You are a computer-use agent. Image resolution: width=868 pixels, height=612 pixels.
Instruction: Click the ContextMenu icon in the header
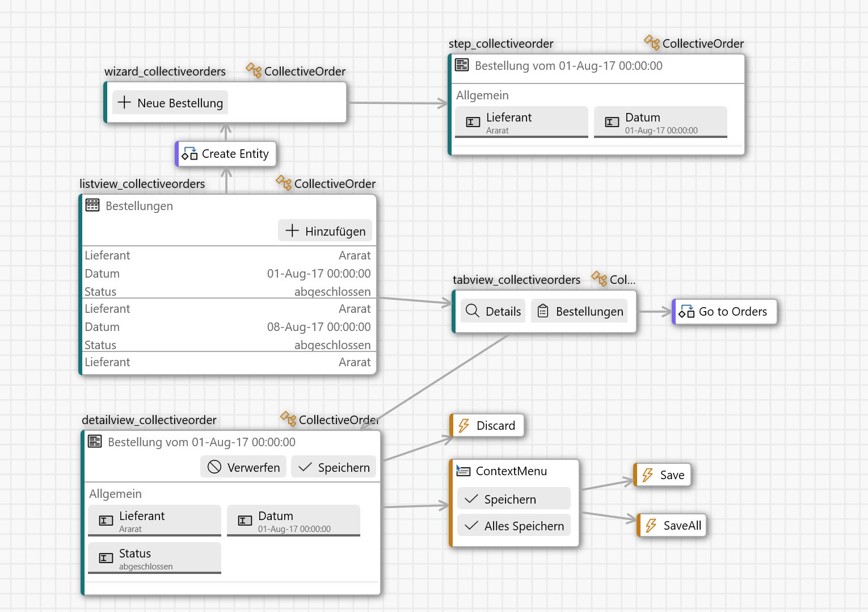click(463, 471)
